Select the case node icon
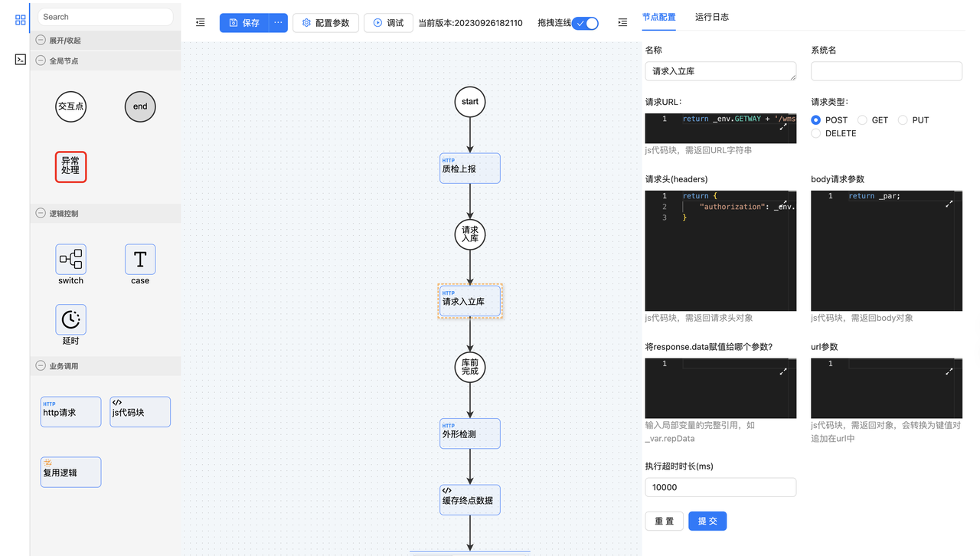Image resolution: width=980 pixels, height=556 pixels. tap(140, 260)
